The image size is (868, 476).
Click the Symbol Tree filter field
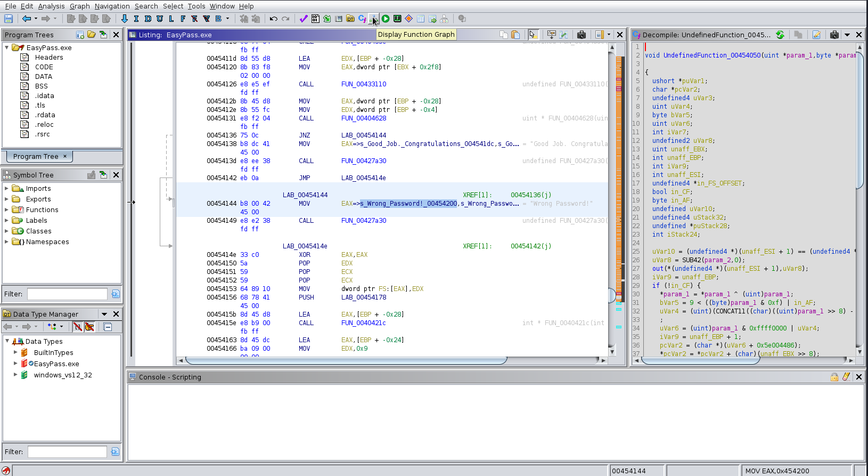point(67,294)
